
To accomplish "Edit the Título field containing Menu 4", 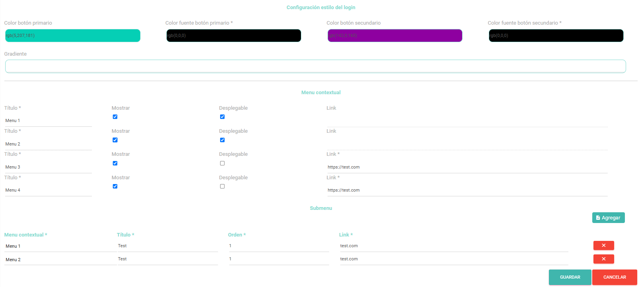I will (48, 190).
